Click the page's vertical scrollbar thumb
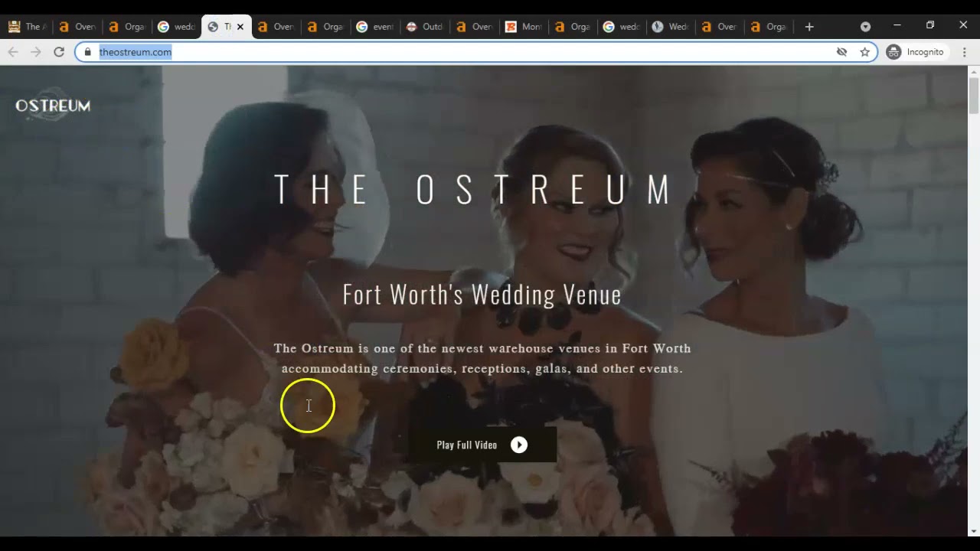Viewport: 980px width, 551px height. pyautogui.click(x=974, y=96)
